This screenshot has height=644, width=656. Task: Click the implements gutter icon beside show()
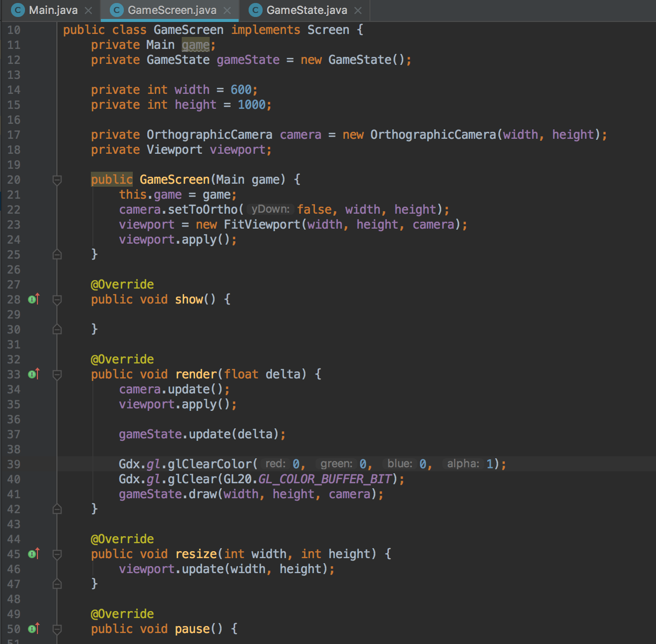point(33,299)
